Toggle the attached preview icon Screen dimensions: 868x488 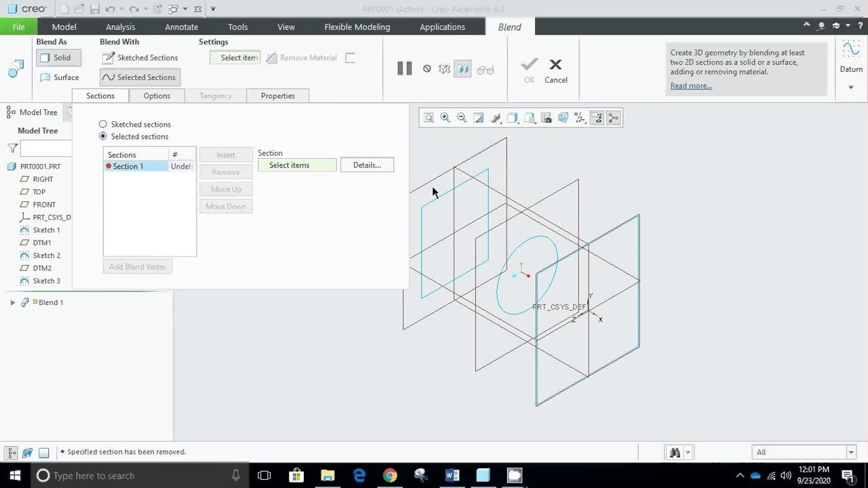click(463, 69)
